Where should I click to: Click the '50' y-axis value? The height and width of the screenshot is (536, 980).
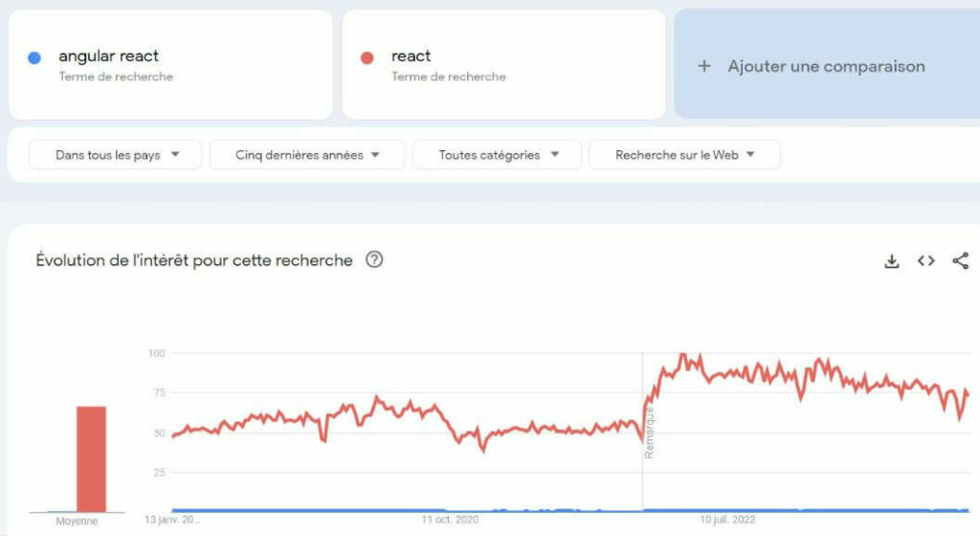(160, 433)
